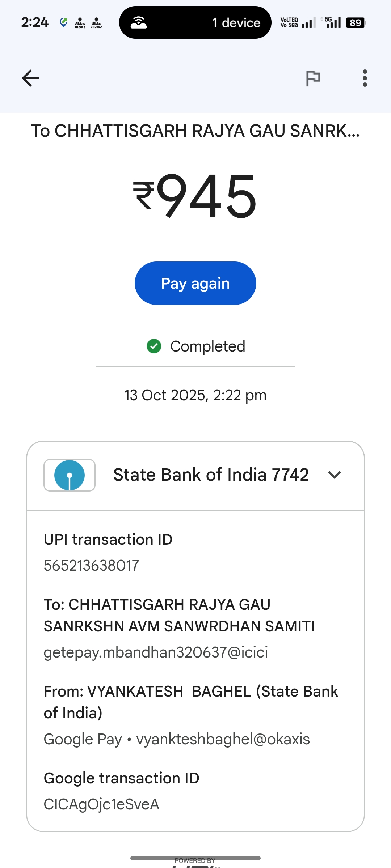Tap the UPI transaction ID number 565213638017

(91, 566)
